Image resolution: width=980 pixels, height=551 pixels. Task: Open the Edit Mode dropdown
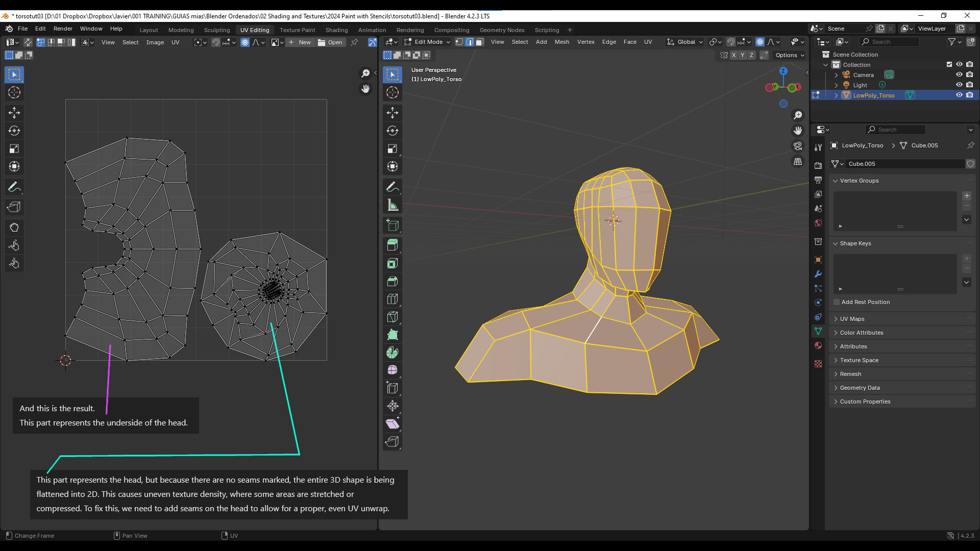click(427, 42)
